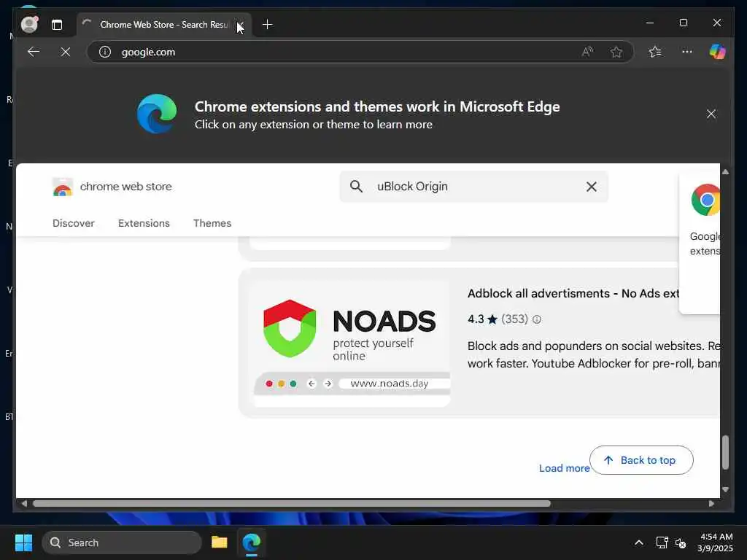747x560 pixels.
Task: Click the taskbar Search box
Action: [122, 542]
